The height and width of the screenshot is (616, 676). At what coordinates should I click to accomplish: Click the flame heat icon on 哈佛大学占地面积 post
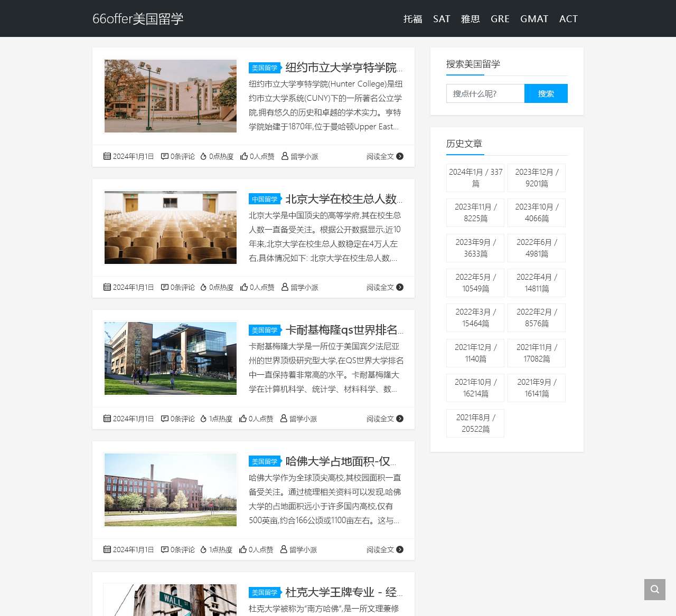pyautogui.click(x=203, y=549)
